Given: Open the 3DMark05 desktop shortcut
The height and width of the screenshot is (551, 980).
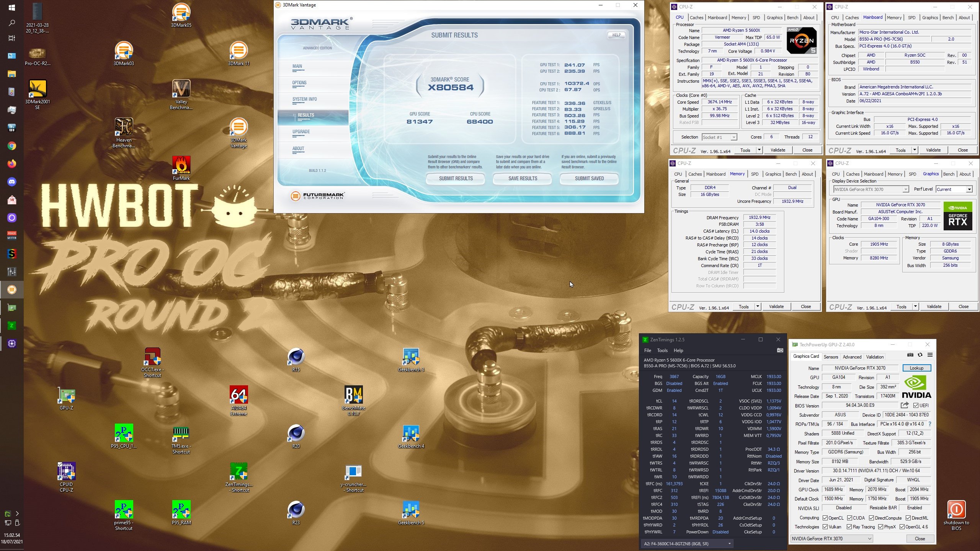Looking at the screenshot, I should (x=181, y=15).
